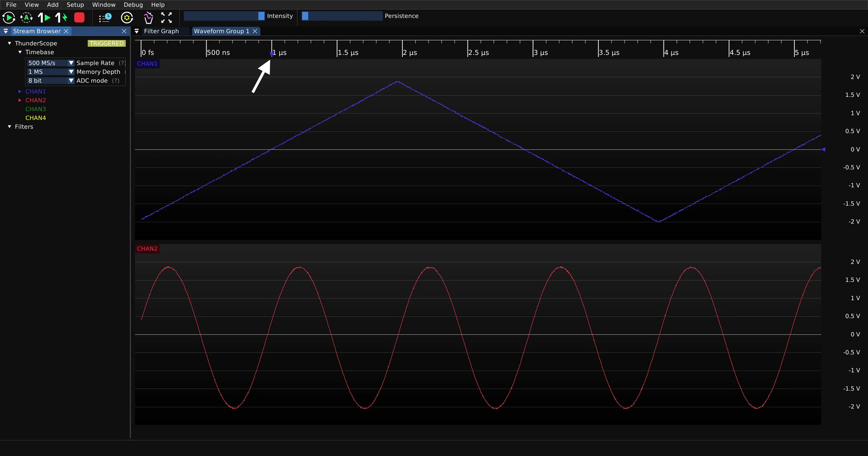Click the ADC mode help question mark
Screen dimensions: 868x456
(x=116, y=81)
